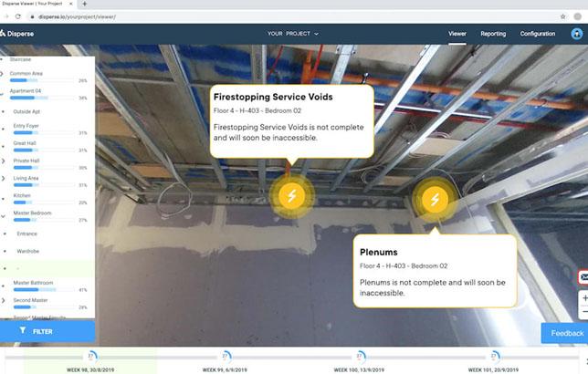Select WEEK 99 on the timeline
Screen dimensions: 588x374
[x=226, y=357]
